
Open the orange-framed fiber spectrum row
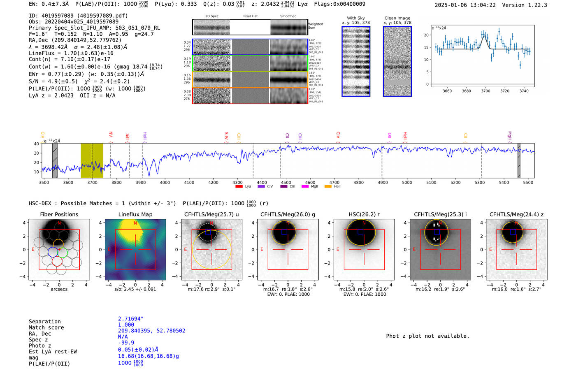250,79
